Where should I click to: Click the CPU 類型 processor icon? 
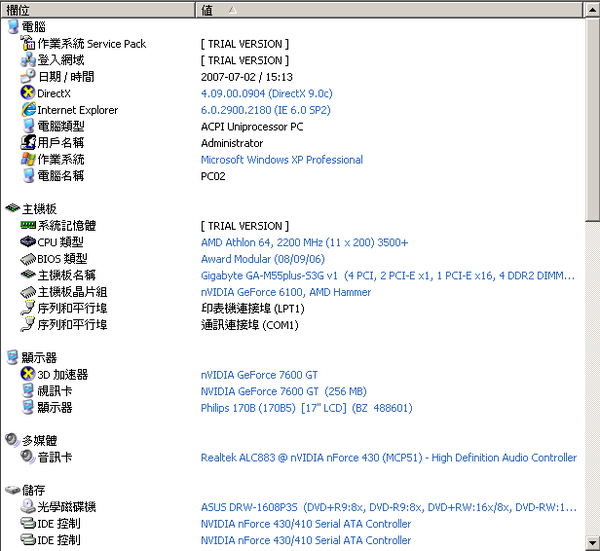click(28, 241)
